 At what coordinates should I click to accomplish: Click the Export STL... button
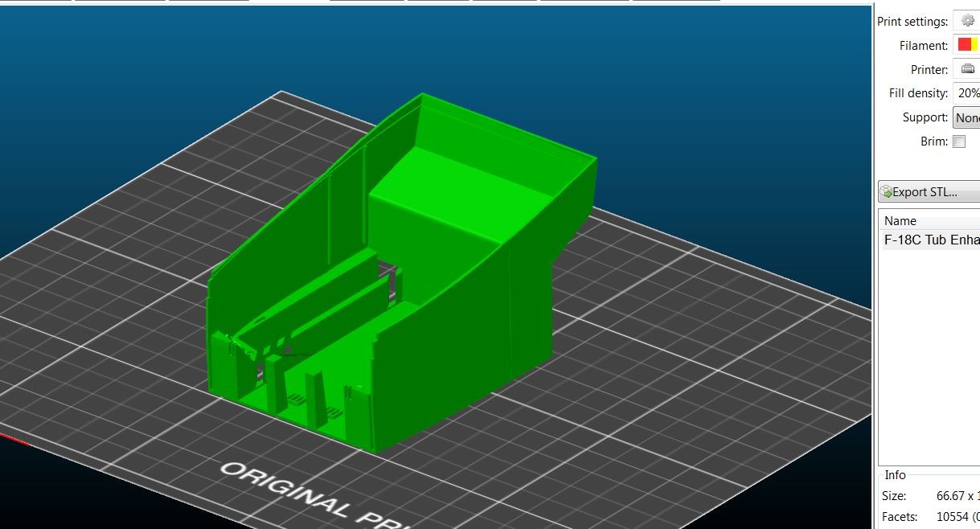click(x=929, y=192)
